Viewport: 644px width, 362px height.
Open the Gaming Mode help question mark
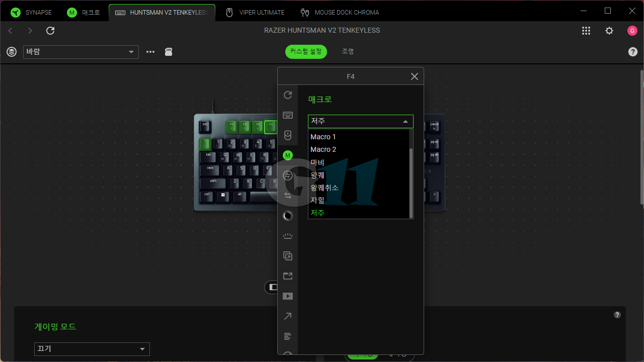617,315
